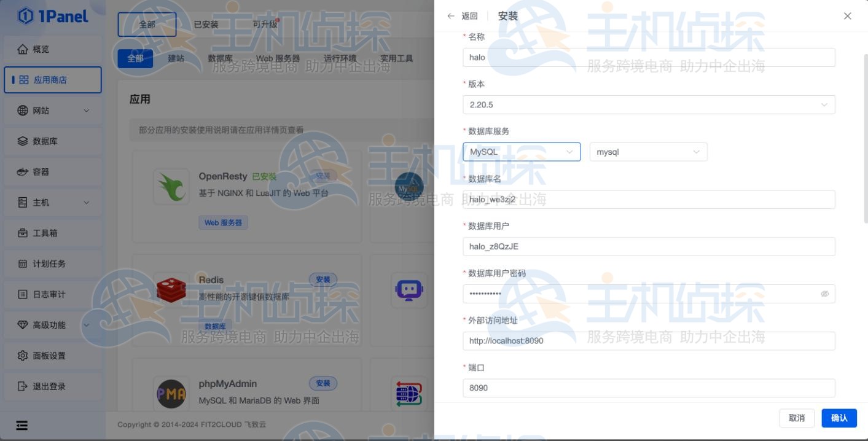Click the 外部访问地址 URL field
868x441 pixels.
(x=649, y=341)
